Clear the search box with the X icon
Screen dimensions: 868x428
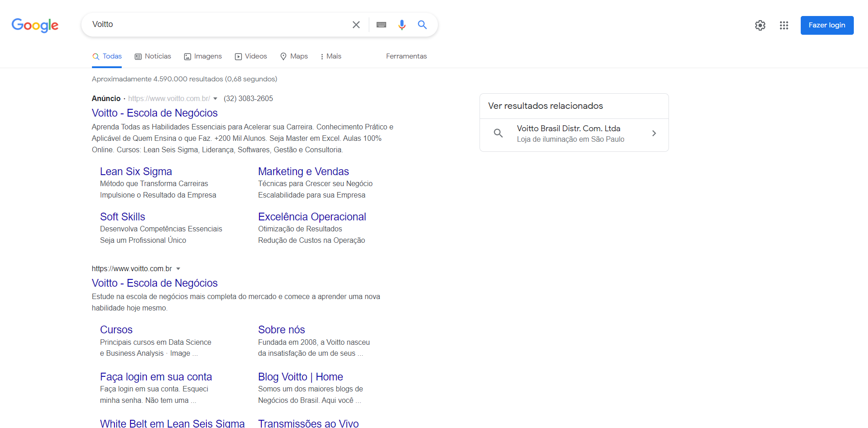pos(356,25)
